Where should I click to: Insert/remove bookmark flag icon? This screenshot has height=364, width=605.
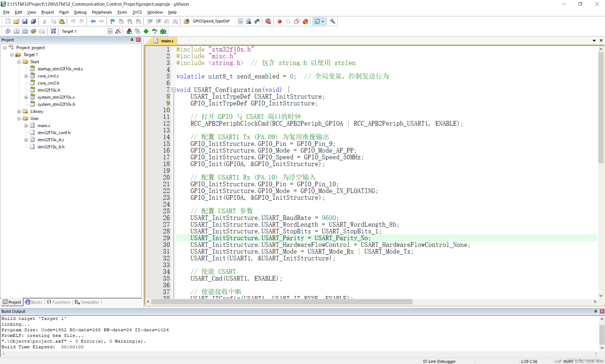click(x=112, y=21)
